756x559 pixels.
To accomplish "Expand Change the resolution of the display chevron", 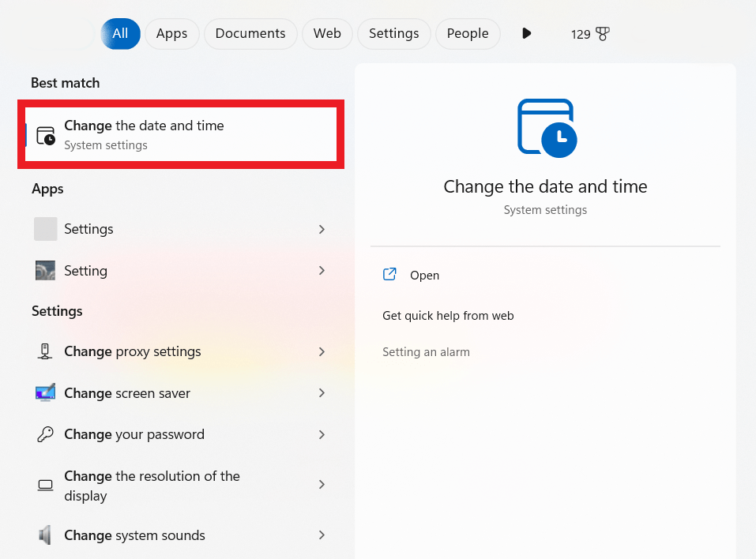I will [x=322, y=484].
